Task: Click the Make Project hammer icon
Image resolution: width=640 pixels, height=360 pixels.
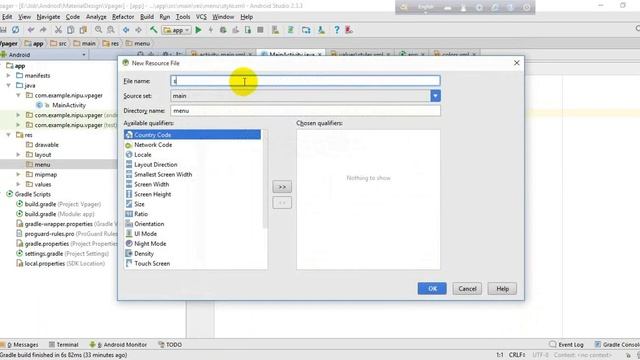Action: pos(153,30)
